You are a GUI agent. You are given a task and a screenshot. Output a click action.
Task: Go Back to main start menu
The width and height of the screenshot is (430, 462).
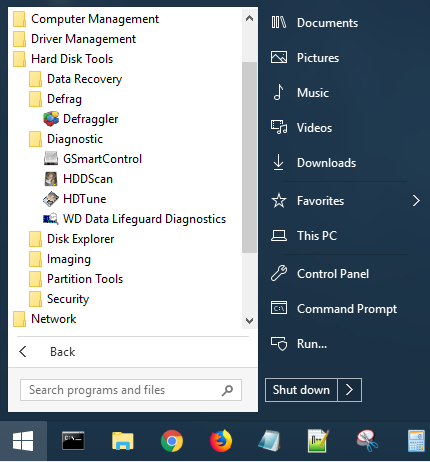(47, 352)
